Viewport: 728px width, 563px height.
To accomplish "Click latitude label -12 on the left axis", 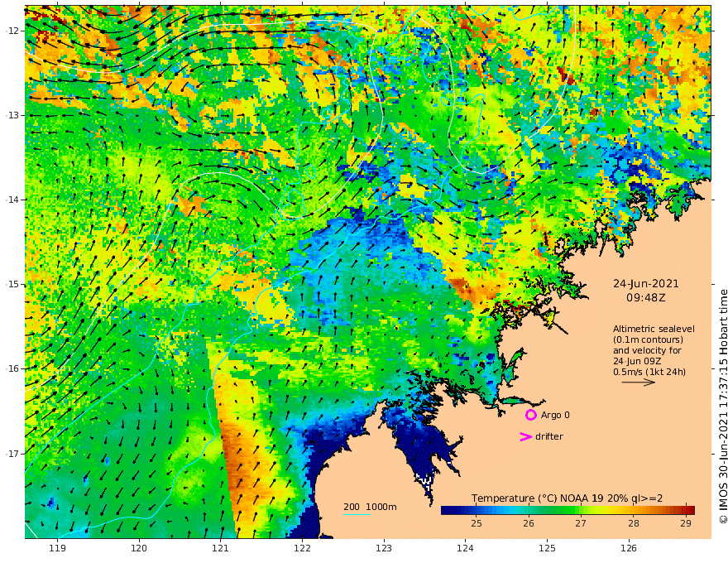I will click(x=12, y=31).
